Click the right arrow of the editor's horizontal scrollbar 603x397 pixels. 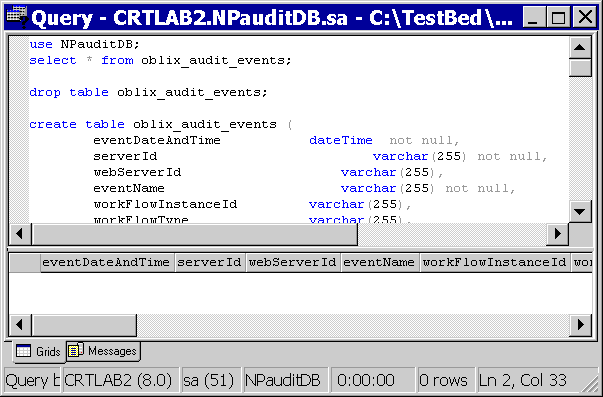(558, 234)
